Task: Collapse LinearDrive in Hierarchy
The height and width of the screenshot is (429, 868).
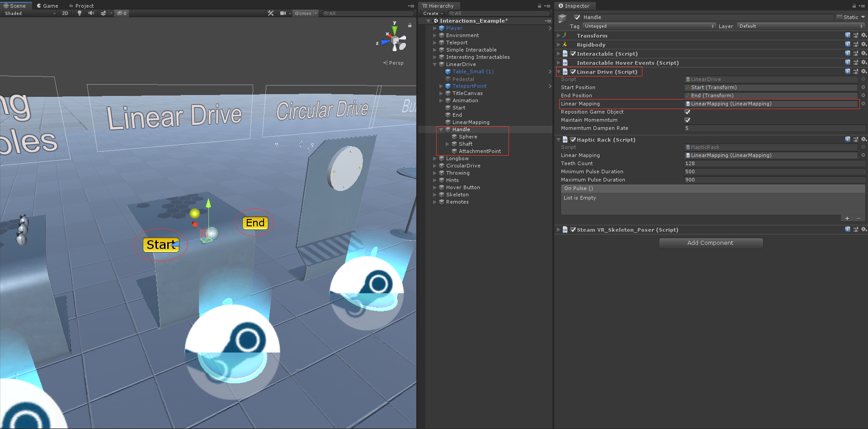Action: [x=435, y=64]
